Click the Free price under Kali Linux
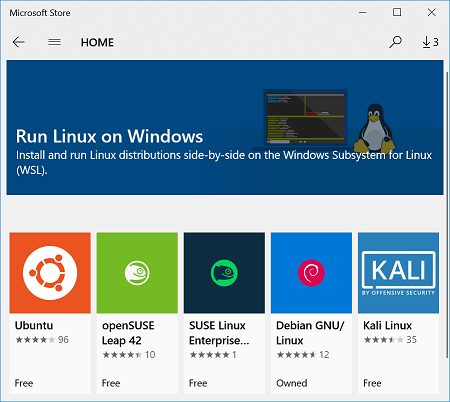Image resolution: width=450 pixels, height=402 pixels. pyautogui.click(x=372, y=383)
